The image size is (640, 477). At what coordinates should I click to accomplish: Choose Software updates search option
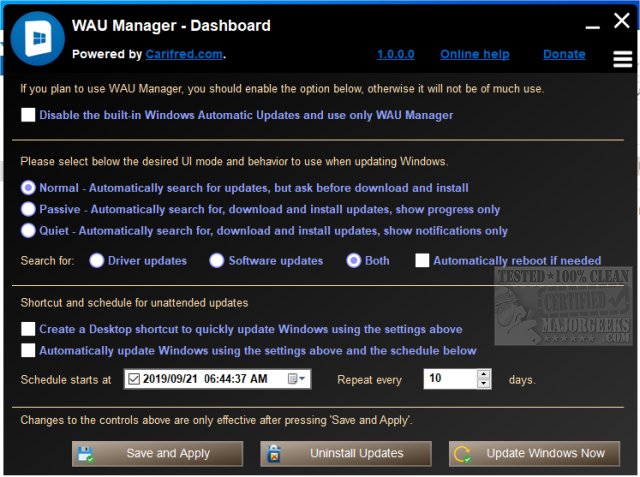[x=217, y=261]
